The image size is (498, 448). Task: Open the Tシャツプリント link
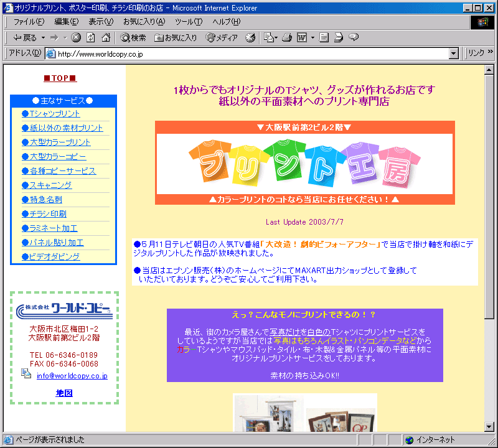tap(51, 114)
